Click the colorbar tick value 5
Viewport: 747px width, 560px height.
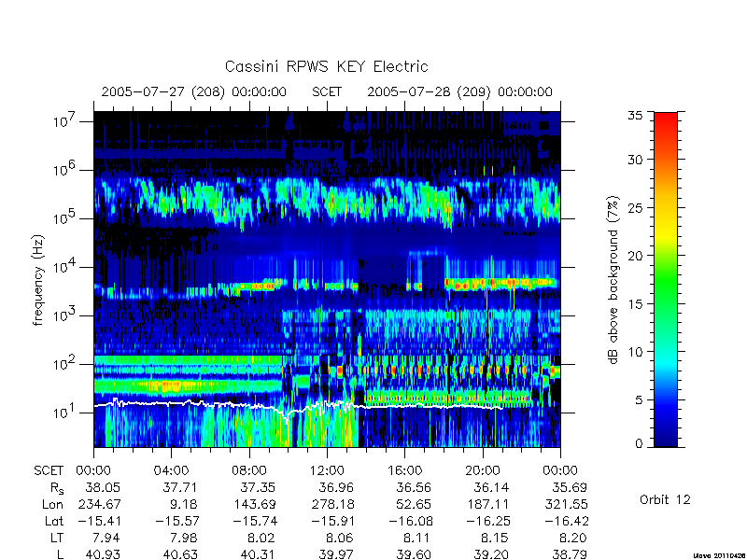(639, 400)
